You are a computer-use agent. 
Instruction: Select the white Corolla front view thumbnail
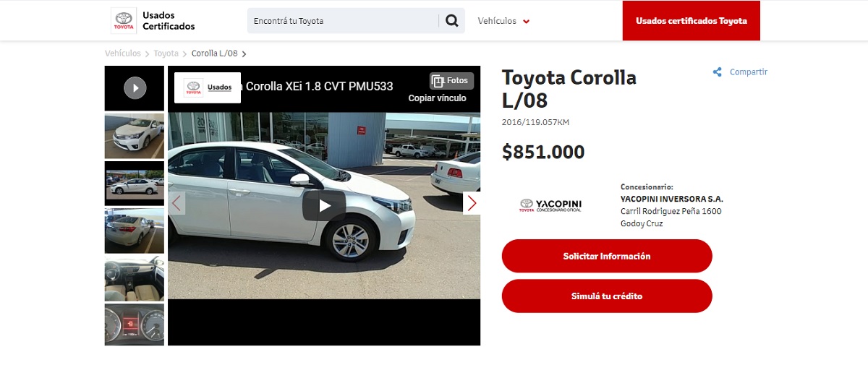tap(135, 136)
